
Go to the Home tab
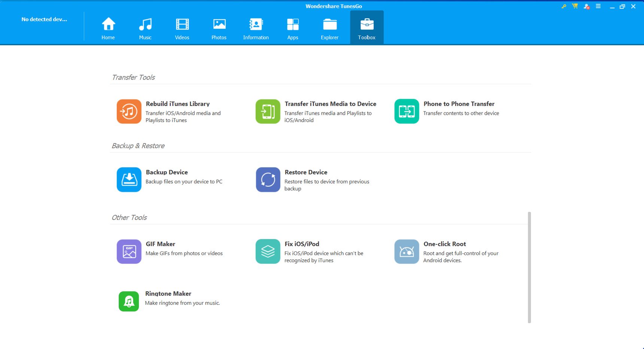click(x=108, y=28)
